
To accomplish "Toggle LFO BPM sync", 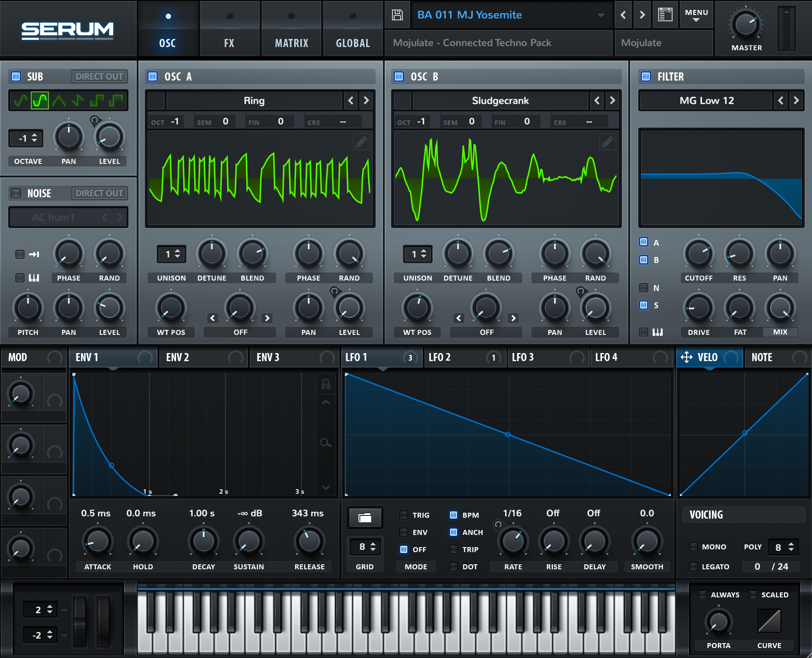I will click(454, 515).
